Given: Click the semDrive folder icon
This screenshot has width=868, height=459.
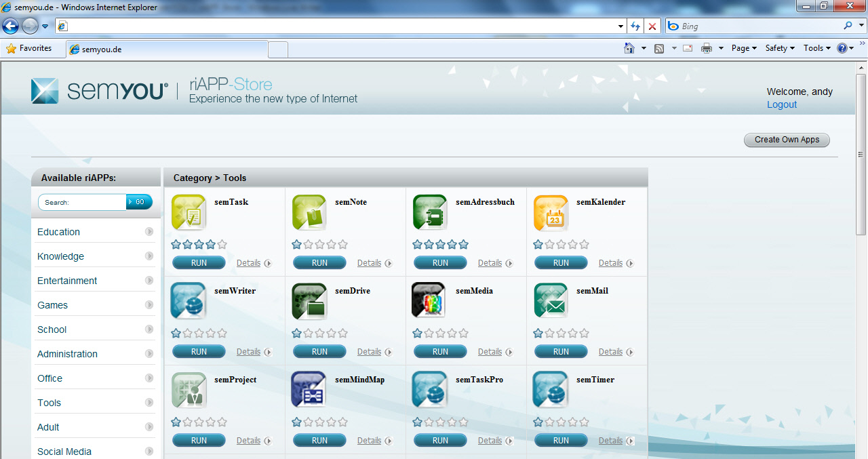Looking at the screenshot, I should point(309,301).
